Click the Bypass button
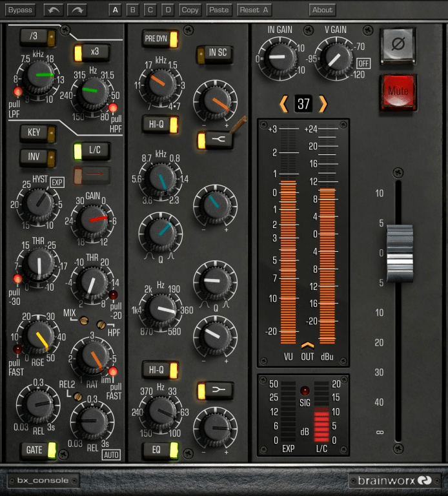 point(20,10)
